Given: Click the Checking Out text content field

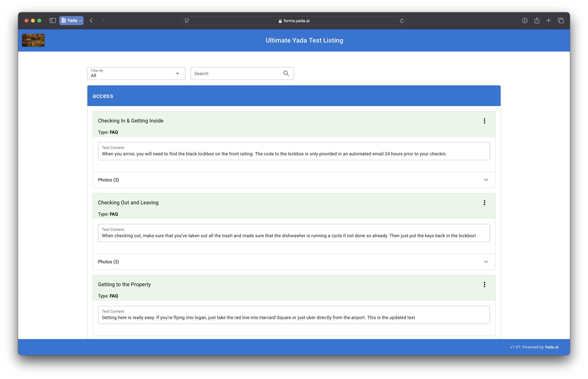Looking at the screenshot, I should 294,236.
